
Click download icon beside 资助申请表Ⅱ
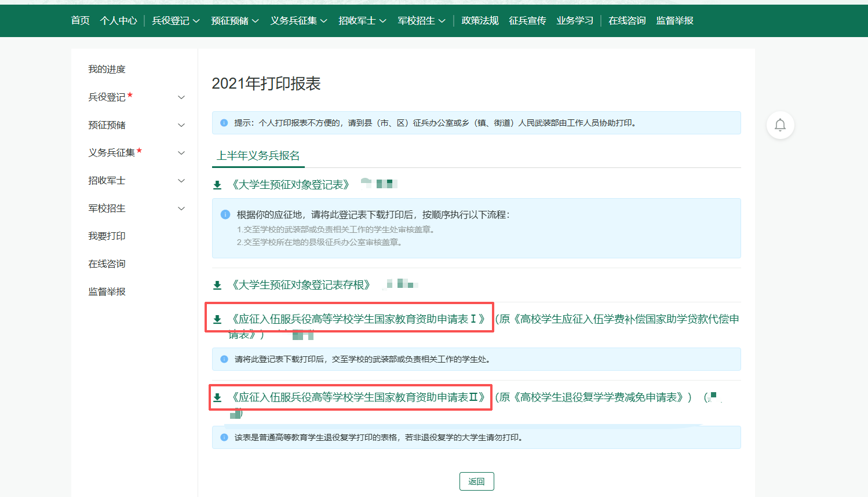[217, 397]
